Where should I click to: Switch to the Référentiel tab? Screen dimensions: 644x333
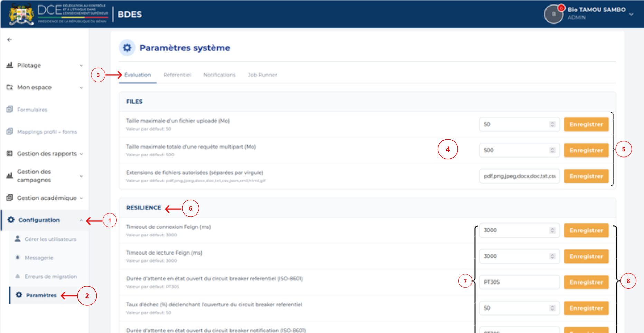point(177,75)
